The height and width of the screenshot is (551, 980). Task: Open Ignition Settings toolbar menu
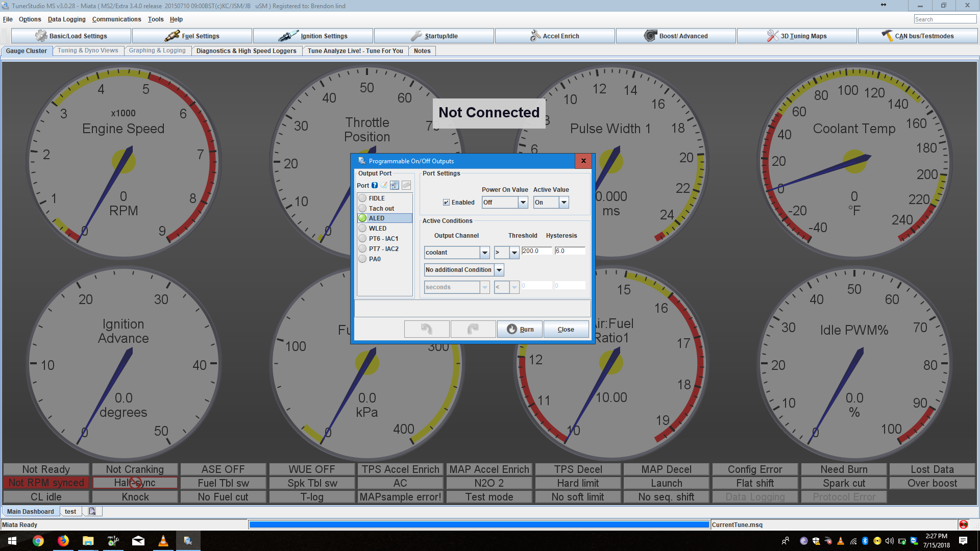click(313, 36)
